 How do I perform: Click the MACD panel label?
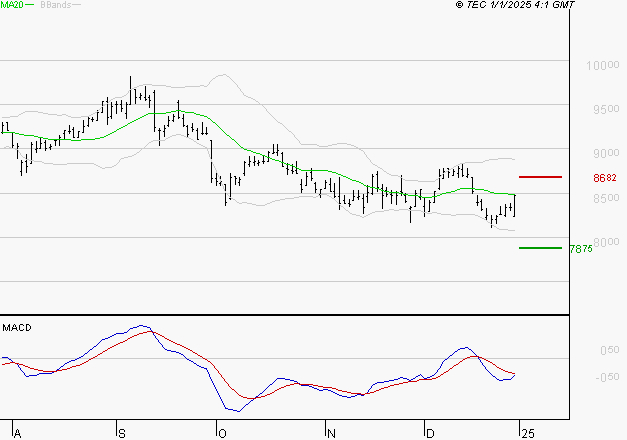(x=17, y=328)
